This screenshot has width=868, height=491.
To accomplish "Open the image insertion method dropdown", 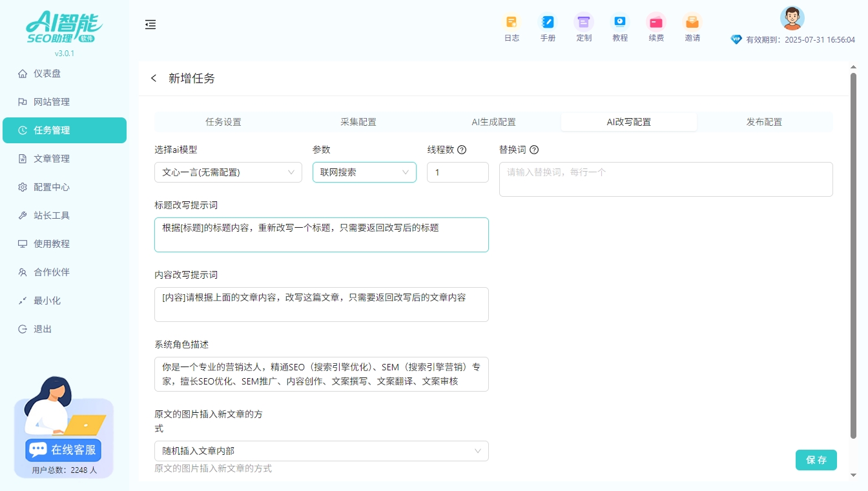I will 321,451.
